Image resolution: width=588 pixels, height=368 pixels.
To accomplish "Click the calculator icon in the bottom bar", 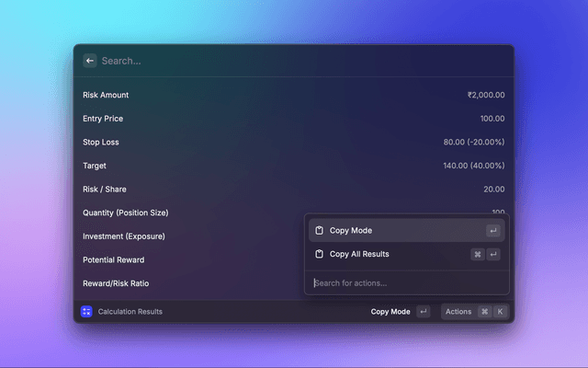I will [x=86, y=312].
